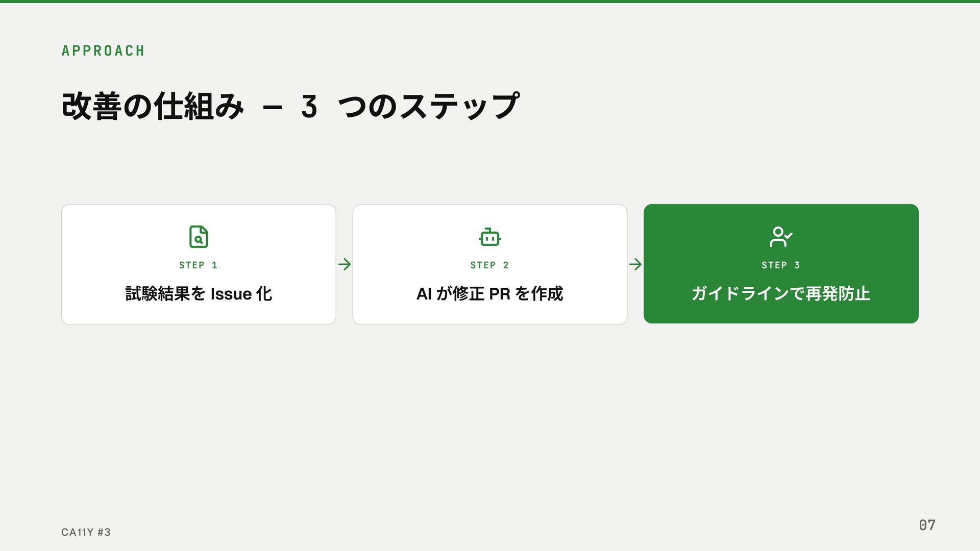Click the STEP 1 label
Screen dimensions: 980x551
click(199, 265)
